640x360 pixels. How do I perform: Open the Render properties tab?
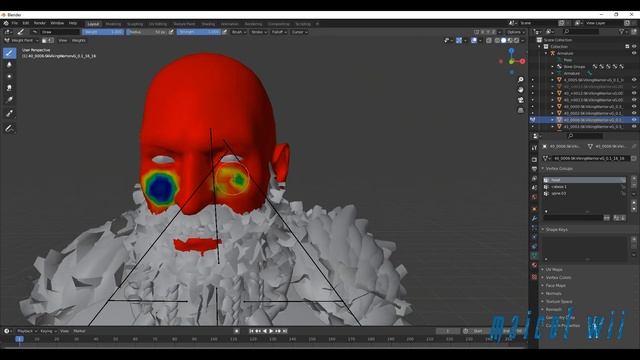[x=534, y=160]
